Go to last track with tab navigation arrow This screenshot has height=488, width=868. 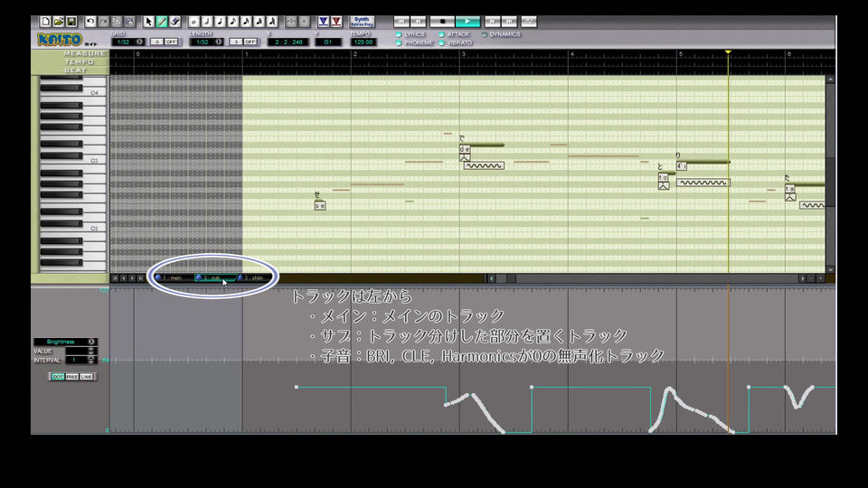[141, 278]
